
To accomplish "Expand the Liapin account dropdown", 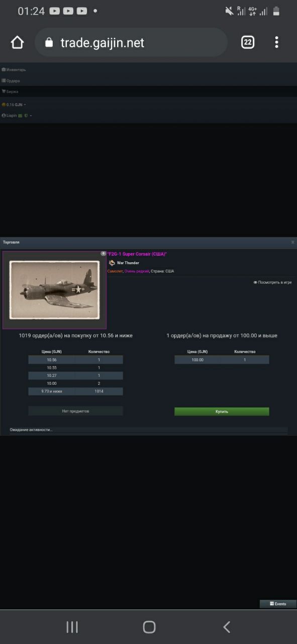I will [x=17, y=116].
